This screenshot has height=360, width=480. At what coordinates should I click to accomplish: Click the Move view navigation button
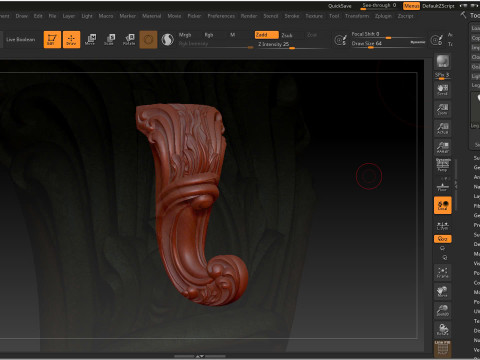[x=443, y=291]
